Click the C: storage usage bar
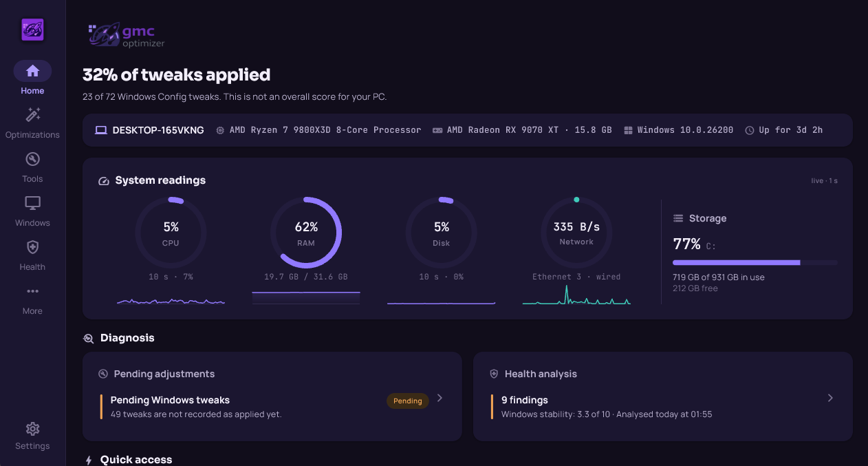This screenshot has height=466, width=868. tap(755, 262)
